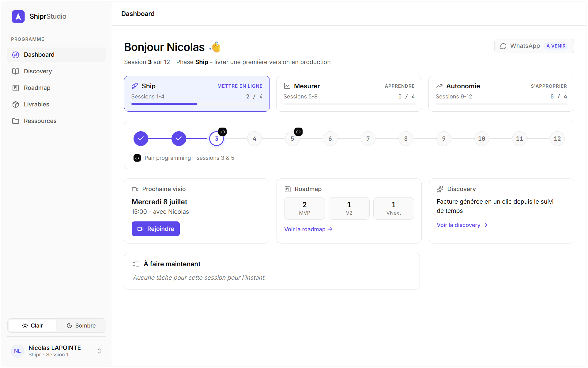
Task: Select the Mesurer phase card
Action: 349,94
